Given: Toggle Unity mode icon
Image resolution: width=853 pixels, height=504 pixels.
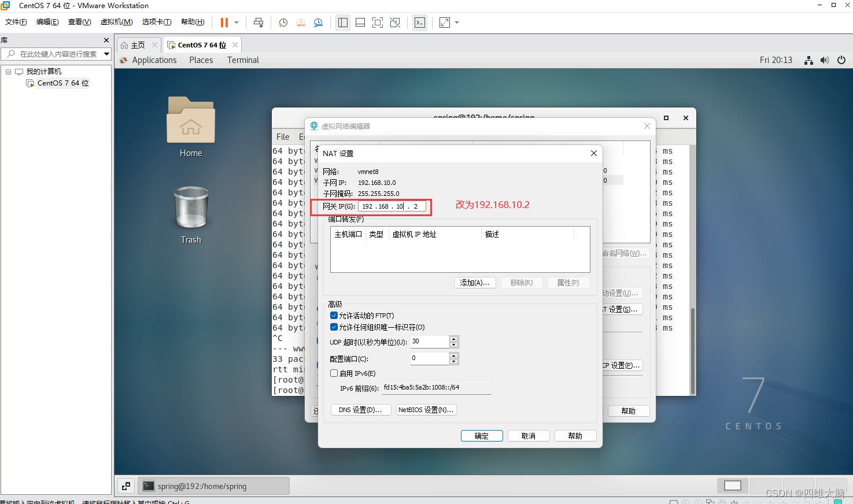Looking at the screenshot, I should tap(395, 23).
